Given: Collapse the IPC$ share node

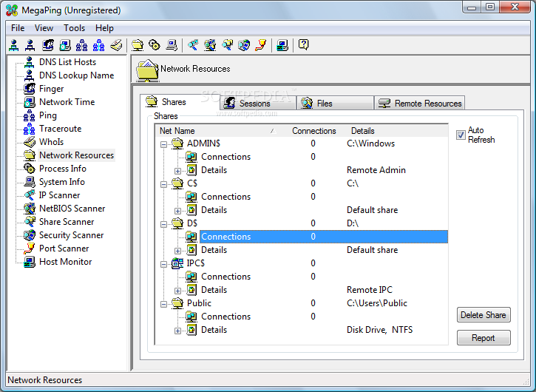Looking at the screenshot, I should pyautogui.click(x=163, y=264).
